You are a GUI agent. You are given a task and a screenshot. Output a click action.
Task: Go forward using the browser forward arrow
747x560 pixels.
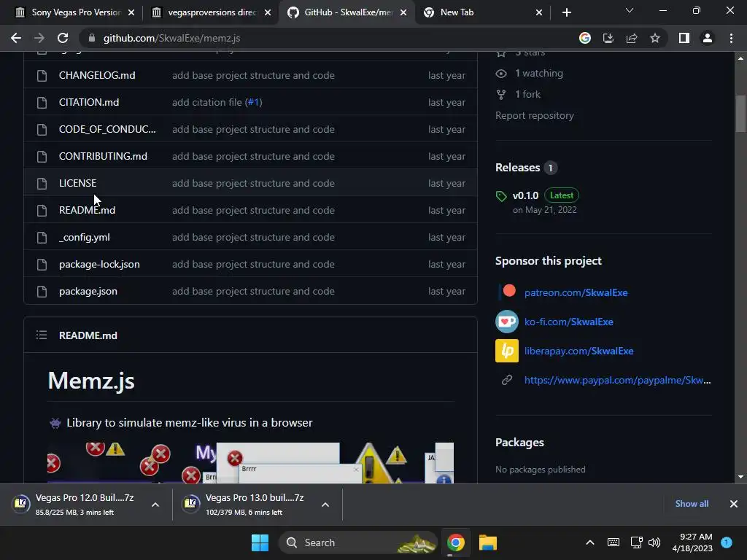(x=39, y=38)
